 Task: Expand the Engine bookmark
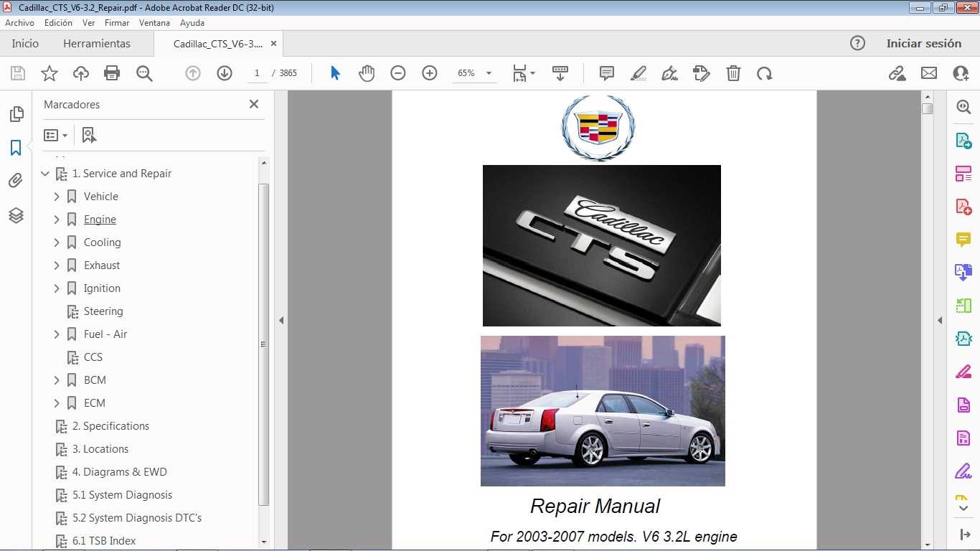57,220
